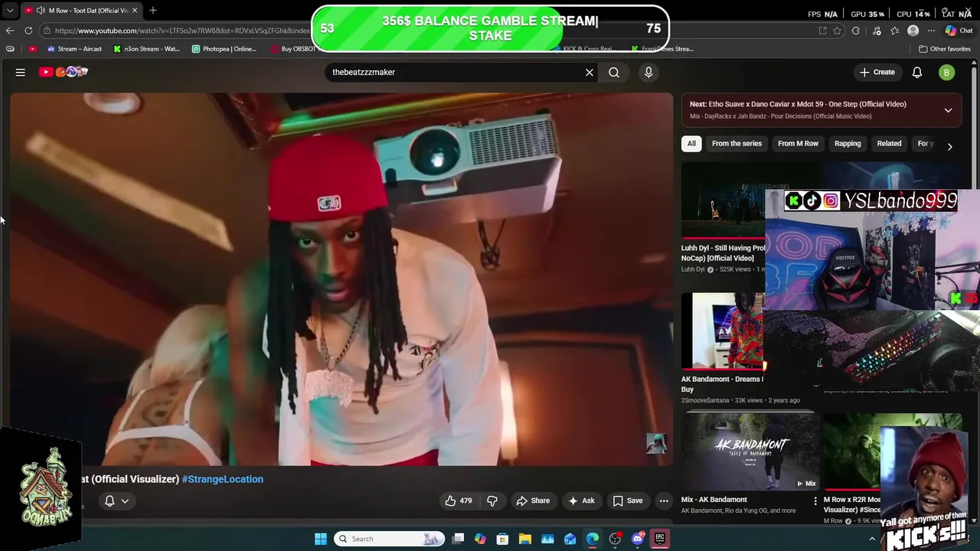Screen dimensions: 980x551
Task: Open Luhh Dyl Still Having Problems thumbnail
Action: [723, 201]
